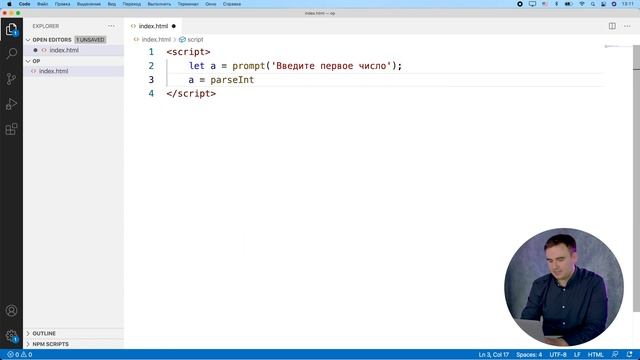Open the Терминал menu

pos(188,4)
